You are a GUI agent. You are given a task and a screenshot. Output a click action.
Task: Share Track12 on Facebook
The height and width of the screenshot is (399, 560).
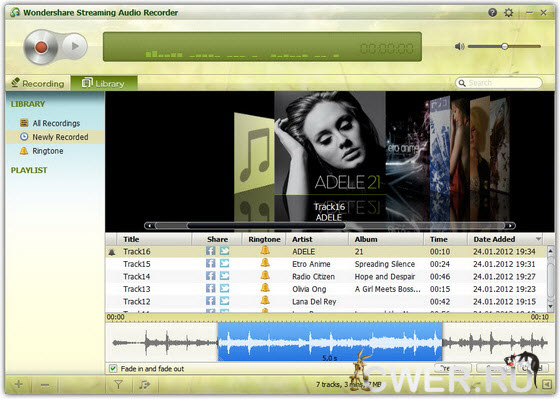pyautogui.click(x=211, y=301)
